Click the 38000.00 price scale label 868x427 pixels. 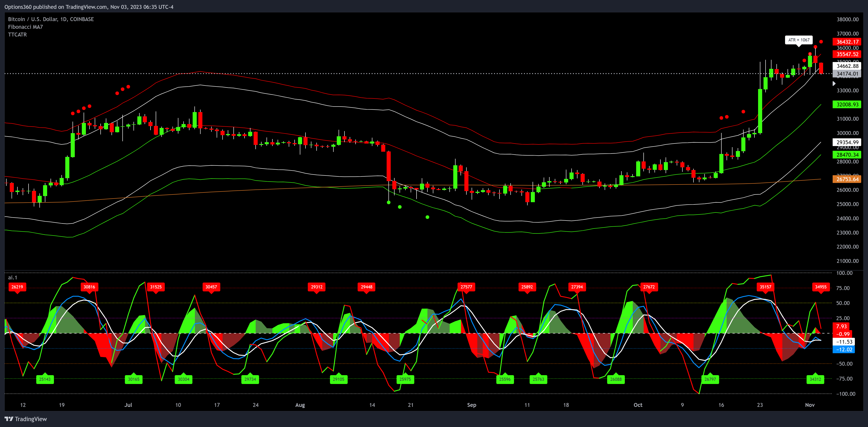pyautogui.click(x=847, y=19)
